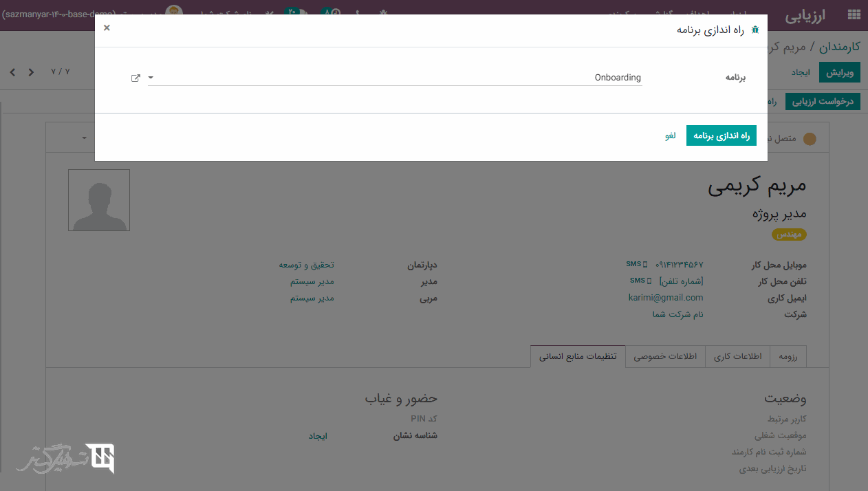Screen dimensions: 868x491
Task: Switch to the رزومه tab
Action: tap(788, 356)
